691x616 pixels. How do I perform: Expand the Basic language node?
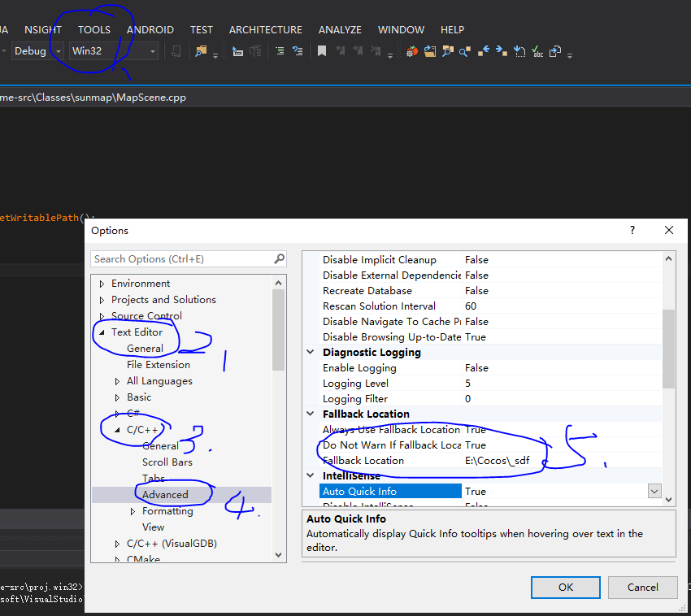coord(117,397)
